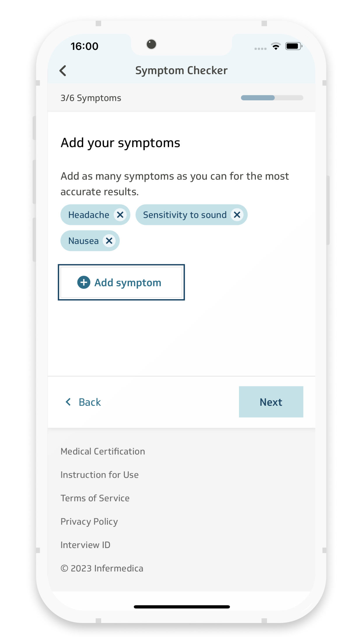Select the Headache chip label

89,215
